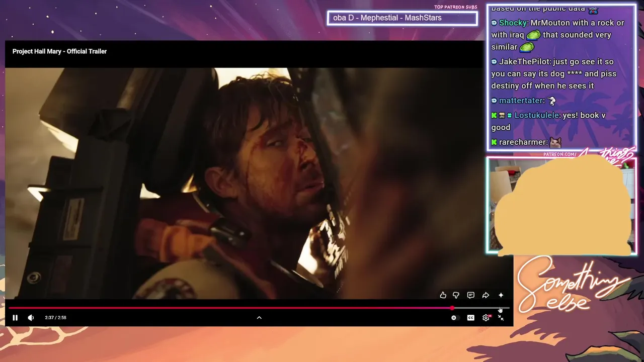Expand the up chevron in player bar
Screen dimensions: 644x362
point(259,318)
